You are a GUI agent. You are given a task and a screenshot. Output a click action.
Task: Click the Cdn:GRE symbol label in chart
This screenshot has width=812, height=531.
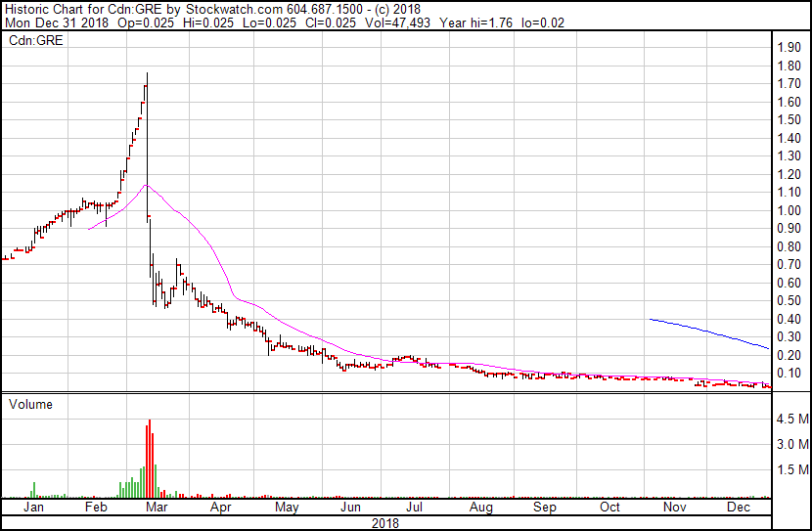point(36,40)
